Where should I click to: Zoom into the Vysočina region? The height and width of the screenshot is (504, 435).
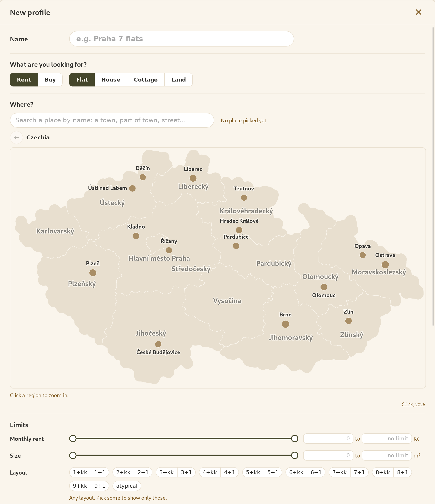click(x=227, y=301)
